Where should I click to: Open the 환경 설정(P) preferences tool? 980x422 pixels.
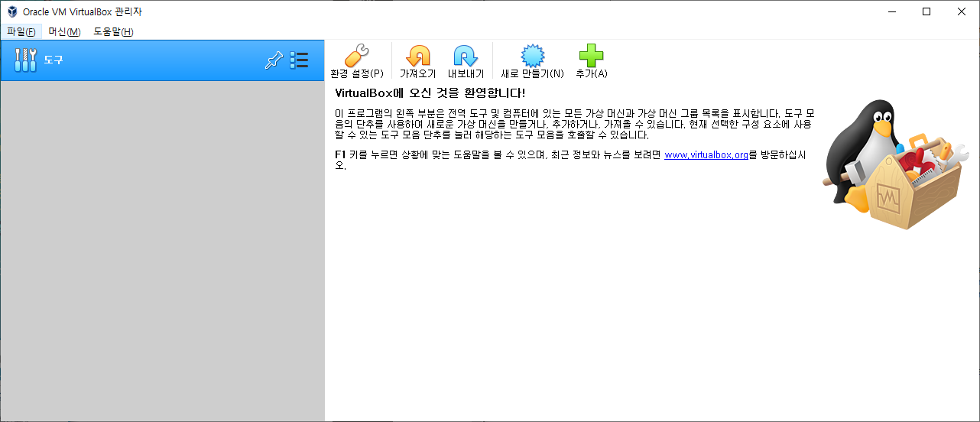356,62
